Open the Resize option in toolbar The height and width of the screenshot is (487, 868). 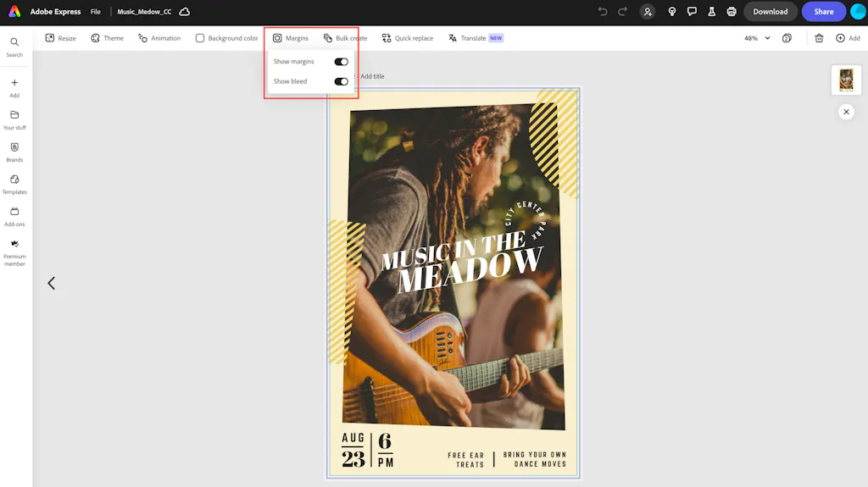coord(60,38)
